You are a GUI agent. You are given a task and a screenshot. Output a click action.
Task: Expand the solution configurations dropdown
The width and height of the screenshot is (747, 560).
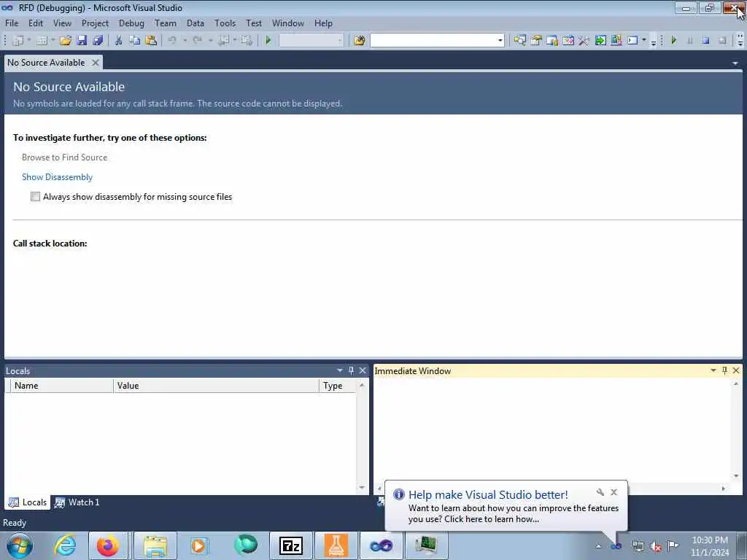[340, 41]
